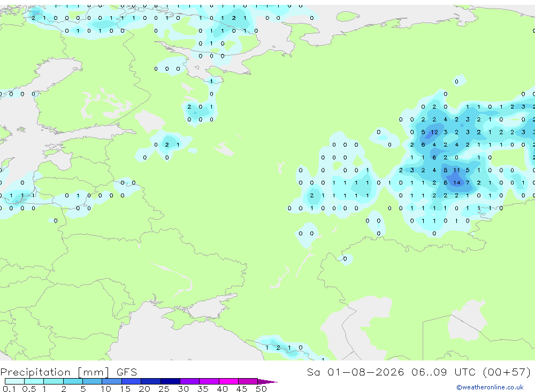Click the 'Precipitation [mm] GFS' title text
The width and height of the screenshot is (535, 392).
tap(68, 372)
